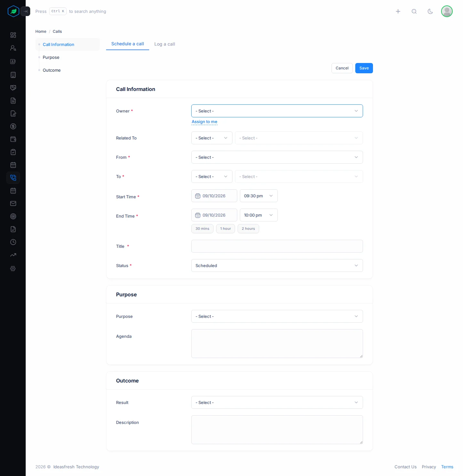Click the Cancel button
Screen dimensions: 463x476
point(342,68)
